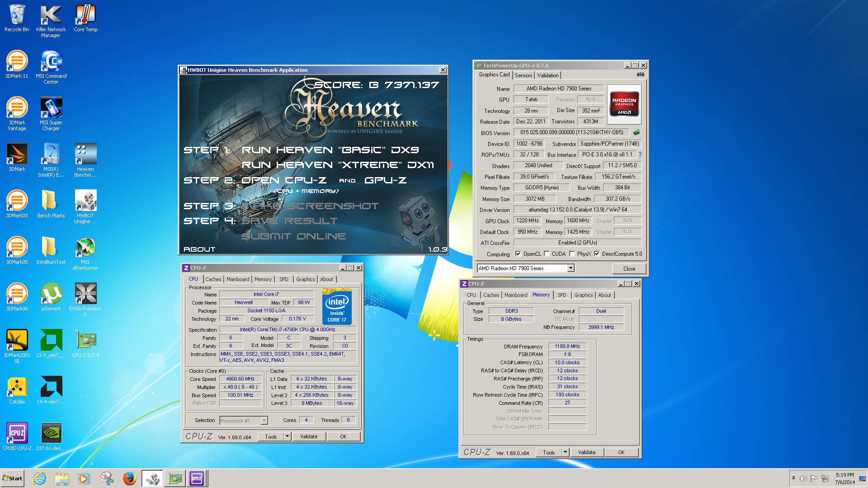Open Mainboard tab in left CPU-Z window
This screenshot has height=488, width=868.
(238, 279)
